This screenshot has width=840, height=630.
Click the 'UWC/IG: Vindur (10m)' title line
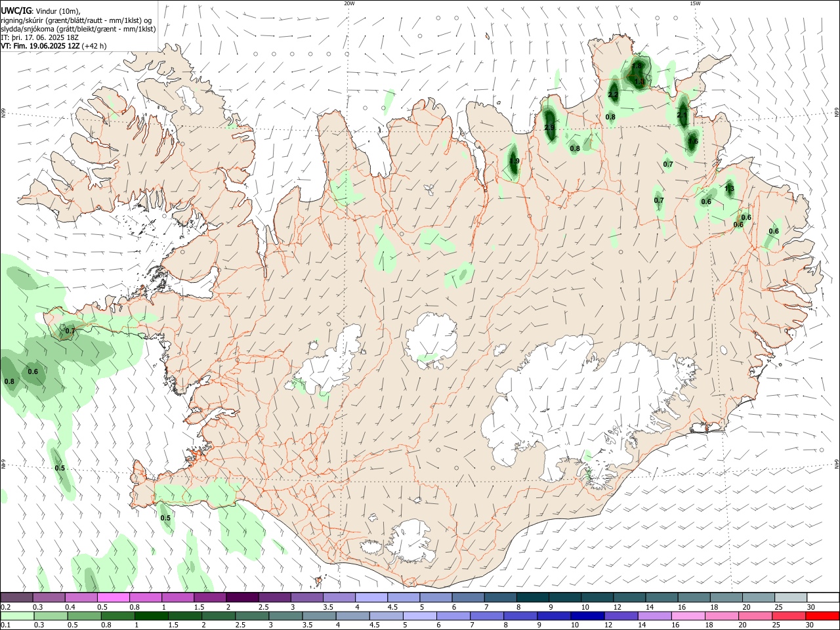[x=41, y=11]
